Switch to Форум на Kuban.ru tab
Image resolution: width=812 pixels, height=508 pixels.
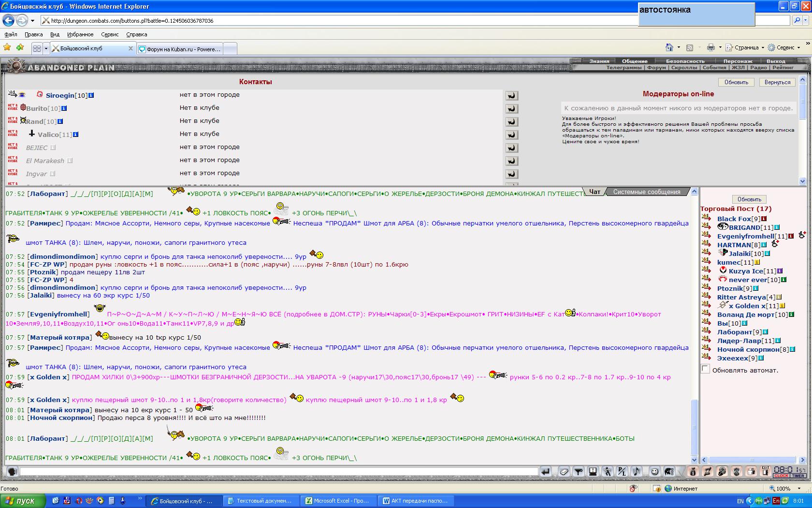(180, 49)
